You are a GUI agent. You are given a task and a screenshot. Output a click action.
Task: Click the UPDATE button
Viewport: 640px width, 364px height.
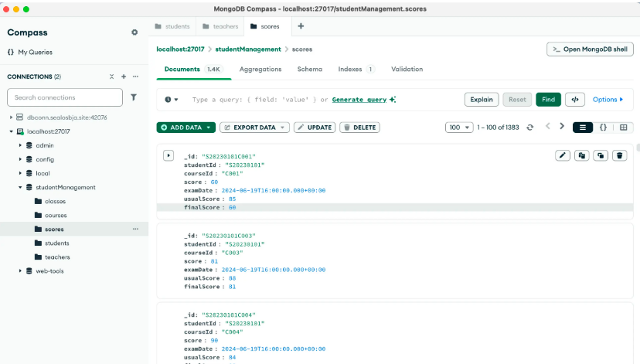click(x=315, y=128)
